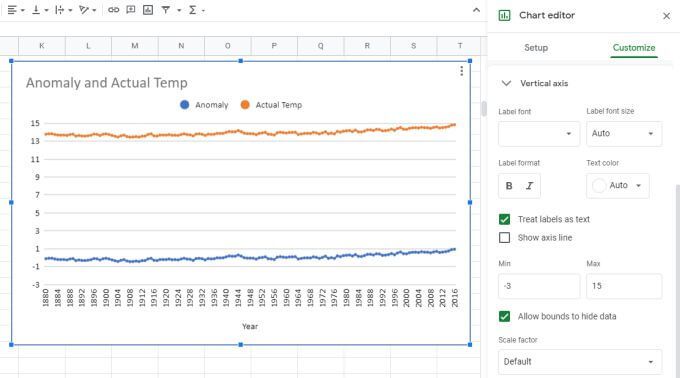Click the blue Anomaly data line
Screen dimensions: 680x378
pyautogui.click(x=250, y=257)
